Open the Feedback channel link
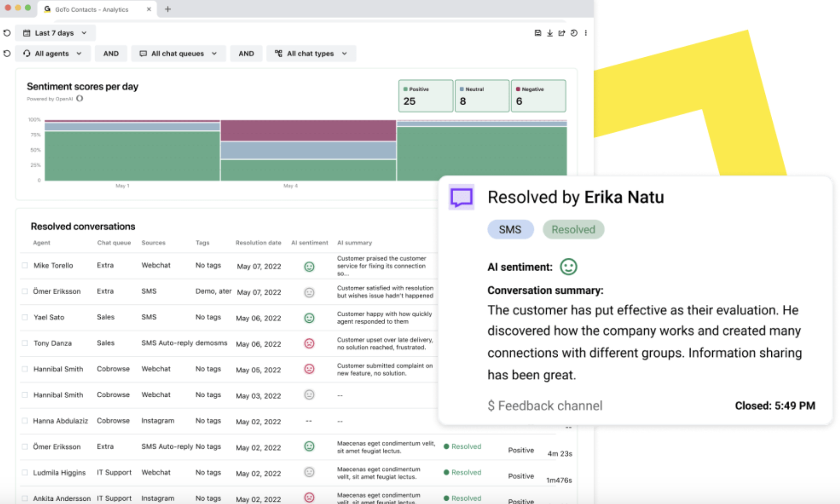 (x=545, y=406)
